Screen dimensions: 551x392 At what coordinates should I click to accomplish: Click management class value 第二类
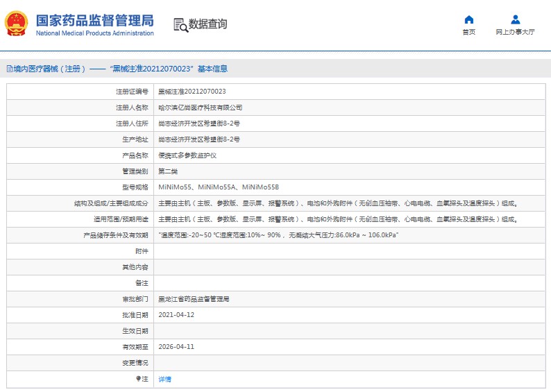coord(168,171)
